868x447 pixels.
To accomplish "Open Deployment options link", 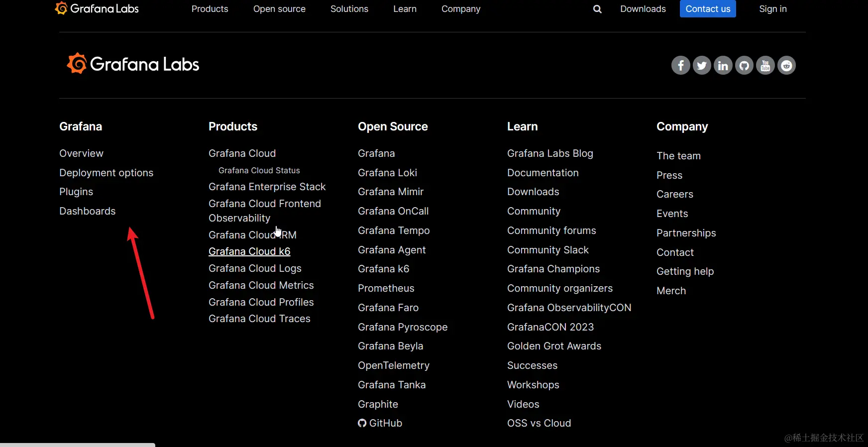I will tap(106, 173).
